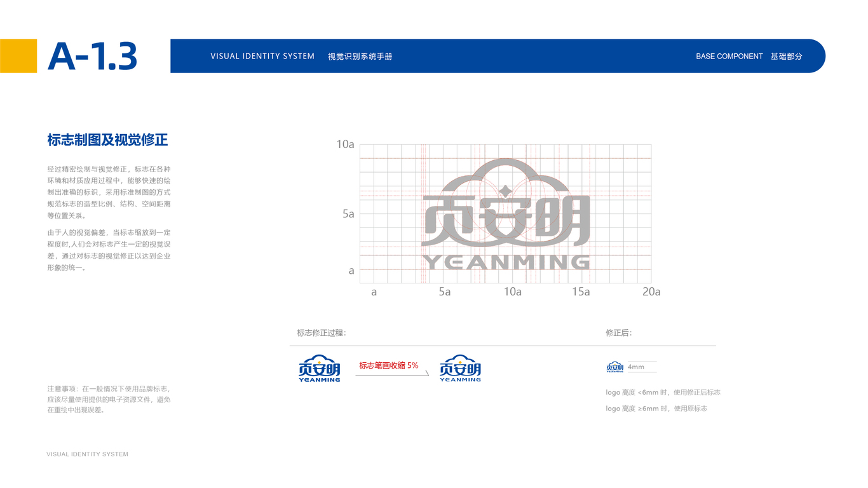Select the gray construction-grid logo graphic

(506, 214)
